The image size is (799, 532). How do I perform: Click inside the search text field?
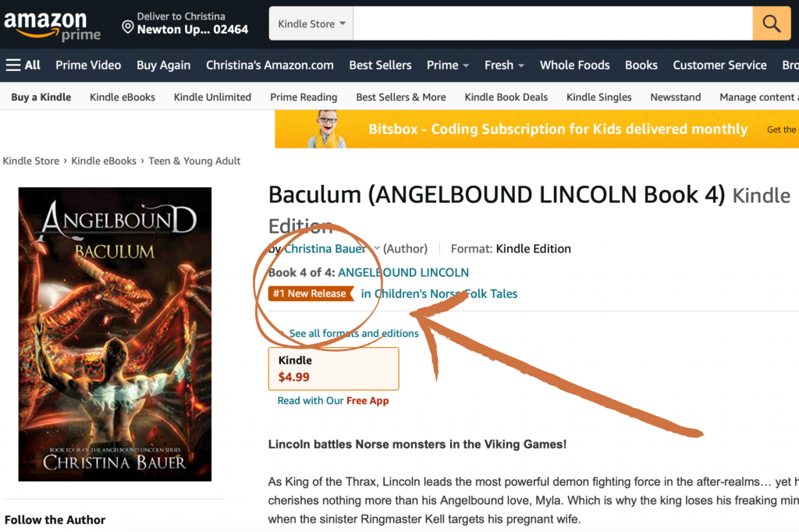coord(553,23)
